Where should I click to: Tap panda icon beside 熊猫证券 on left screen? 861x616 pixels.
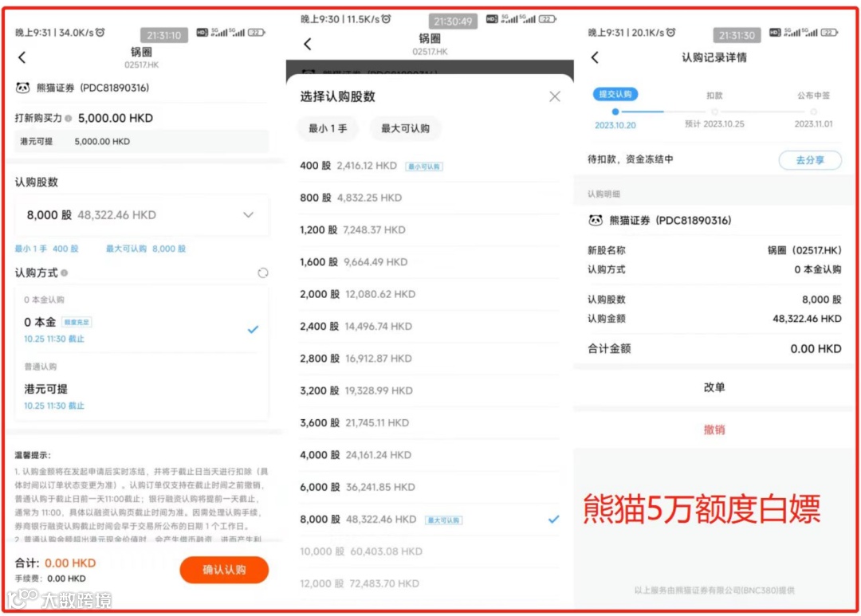pyautogui.click(x=22, y=88)
